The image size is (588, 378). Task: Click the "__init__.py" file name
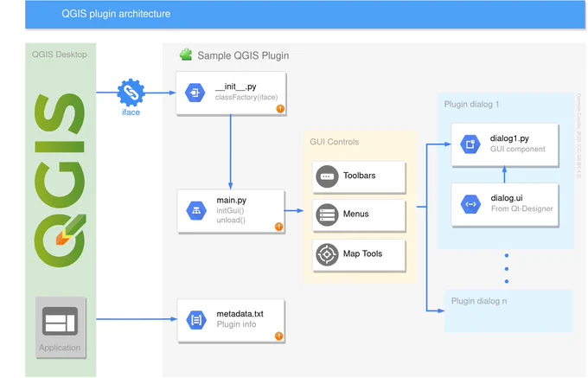[x=236, y=86]
